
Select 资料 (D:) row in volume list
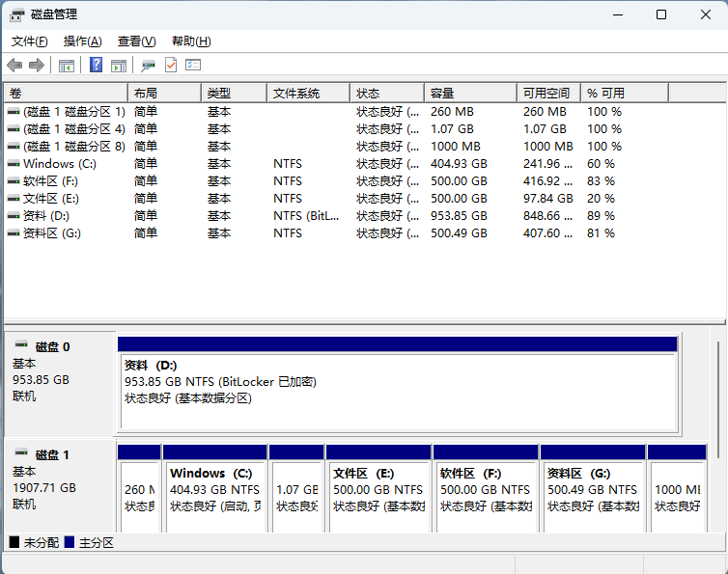click(46, 216)
